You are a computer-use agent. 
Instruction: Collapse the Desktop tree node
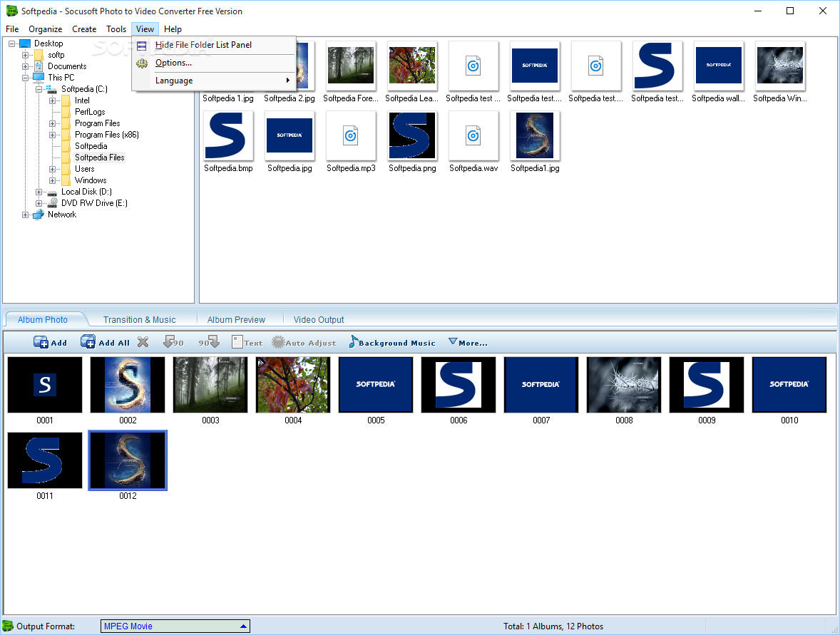(x=12, y=43)
